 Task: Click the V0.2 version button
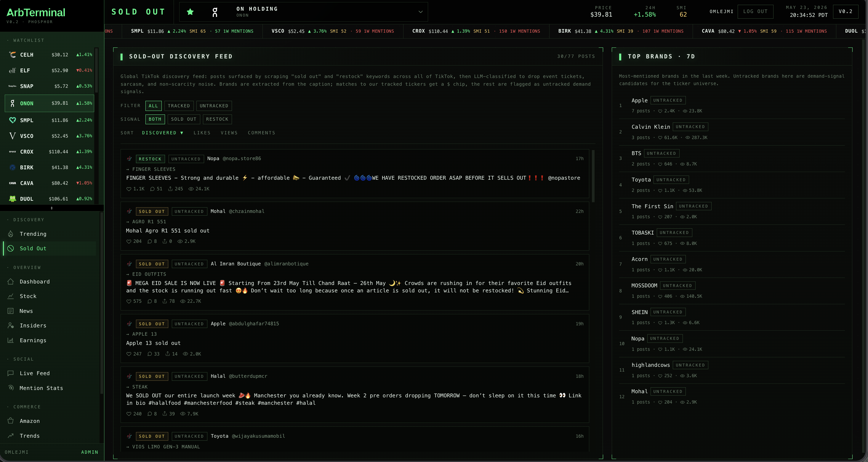tap(845, 12)
